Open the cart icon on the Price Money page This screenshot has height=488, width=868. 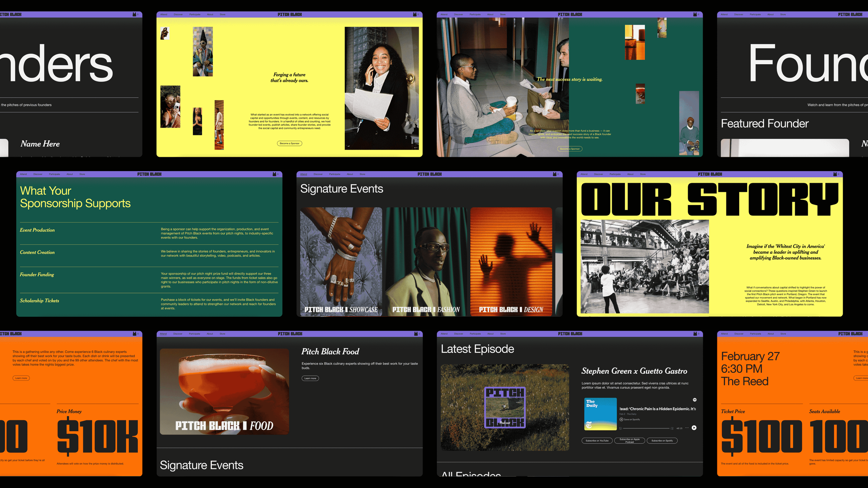coord(134,334)
